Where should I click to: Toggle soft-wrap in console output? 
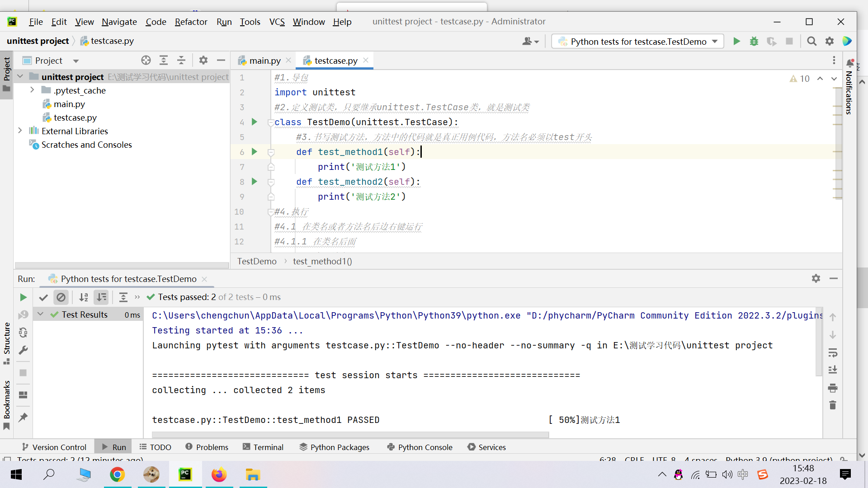[833, 352]
